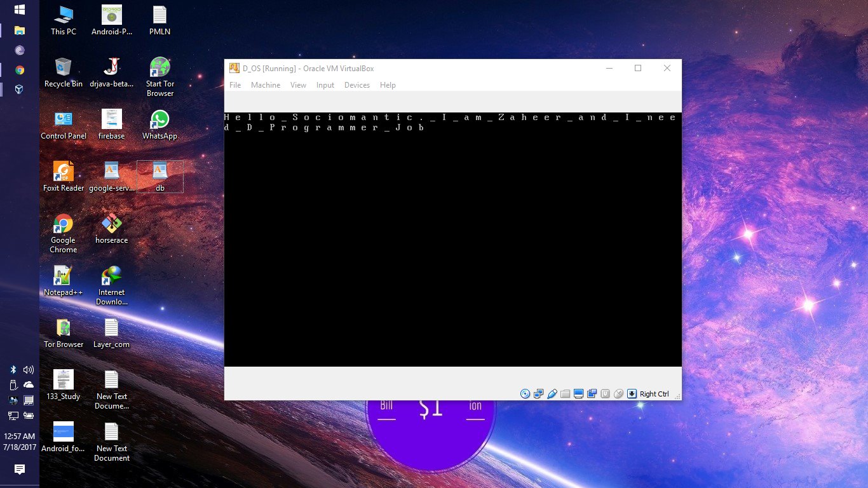This screenshot has height=488, width=868.
Task: Click the Intel graphics tray icon
Action: (13, 400)
